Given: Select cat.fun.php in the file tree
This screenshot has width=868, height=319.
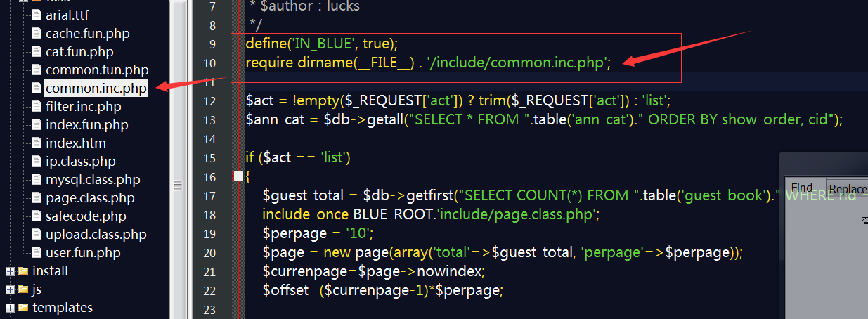Looking at the screenshot, I should (79, 51).
